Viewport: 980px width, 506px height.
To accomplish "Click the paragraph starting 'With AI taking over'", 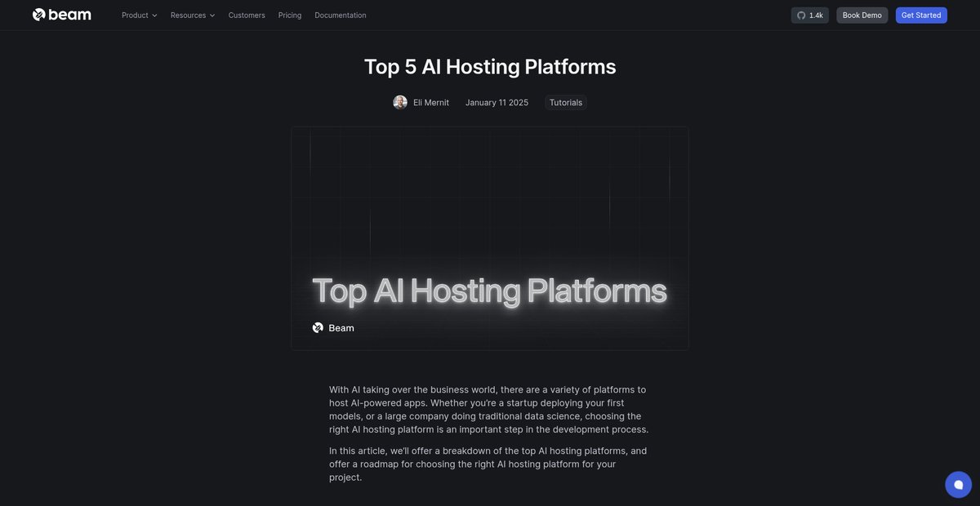I will [488, 410].
